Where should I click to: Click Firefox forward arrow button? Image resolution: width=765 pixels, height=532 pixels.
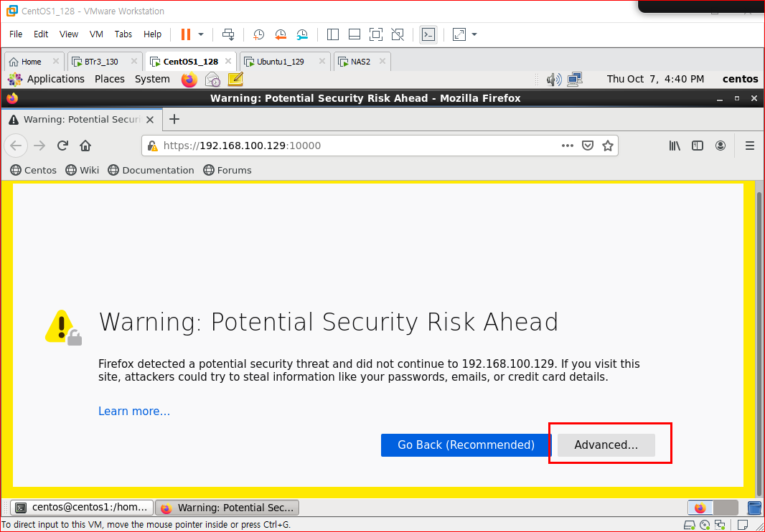coord(39,146)
